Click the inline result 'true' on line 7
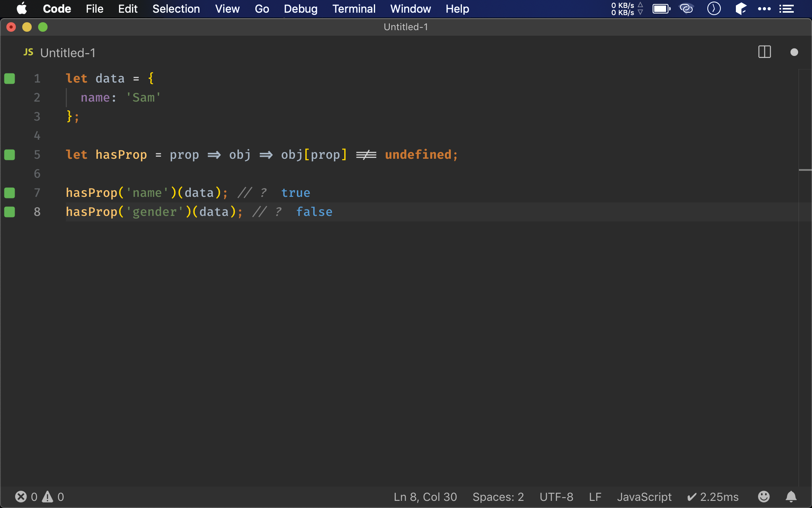This screenshot has height=508, width=812. (x=296, y=193)
